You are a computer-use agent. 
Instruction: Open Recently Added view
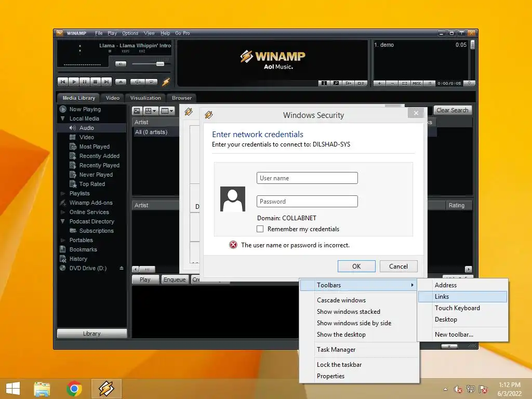click(x=99, y=156)
